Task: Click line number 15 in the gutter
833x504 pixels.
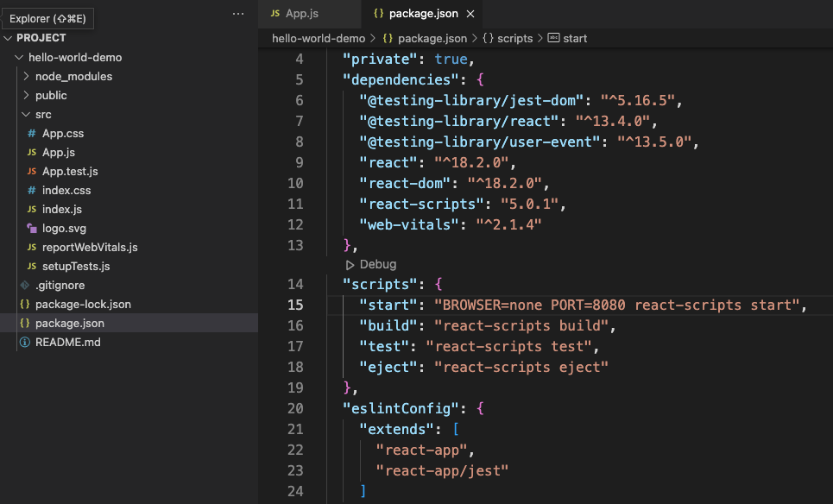Action: (x=295, y=306)
